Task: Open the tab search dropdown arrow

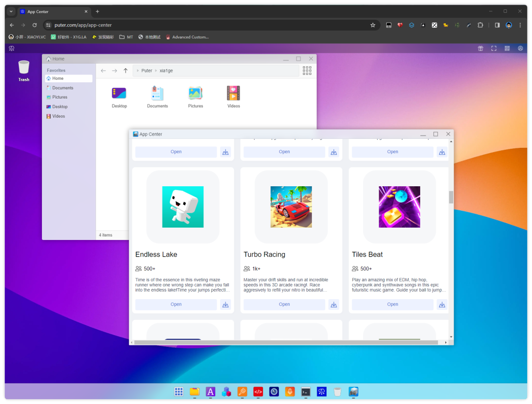Action: [x=11, y=11]
